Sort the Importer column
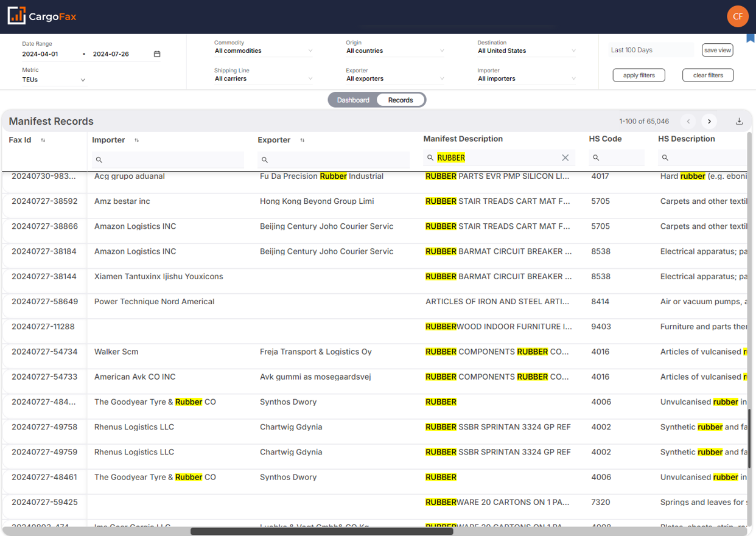This screenshot has height=536, width=756. [137, 141]
